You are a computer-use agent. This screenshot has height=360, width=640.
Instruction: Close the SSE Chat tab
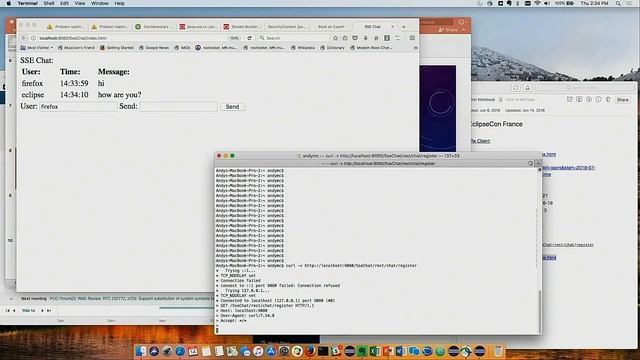point(393,27)
